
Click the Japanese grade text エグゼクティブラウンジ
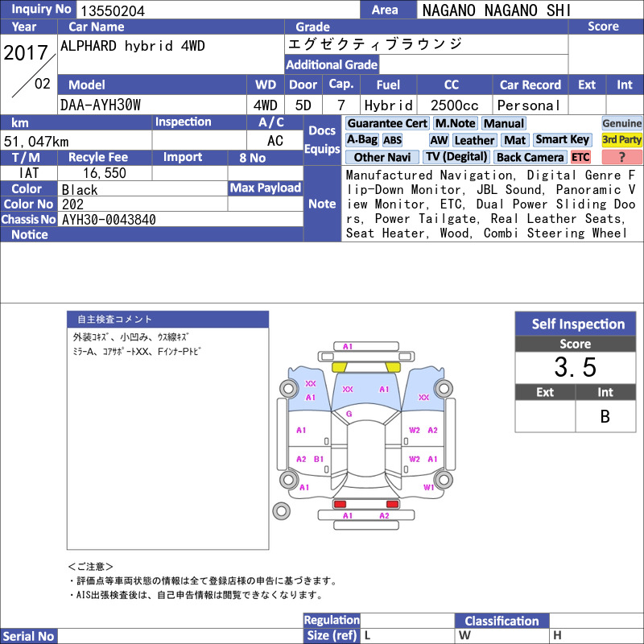pyautogui.click(x=375, y=43)
